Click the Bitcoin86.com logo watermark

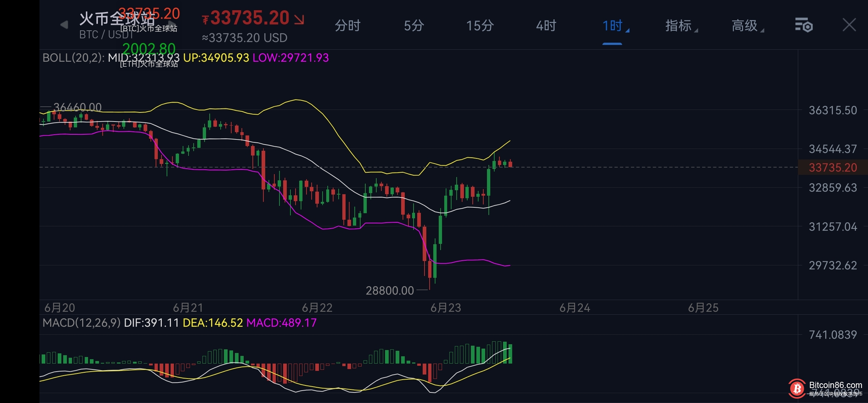coord(796,388)
